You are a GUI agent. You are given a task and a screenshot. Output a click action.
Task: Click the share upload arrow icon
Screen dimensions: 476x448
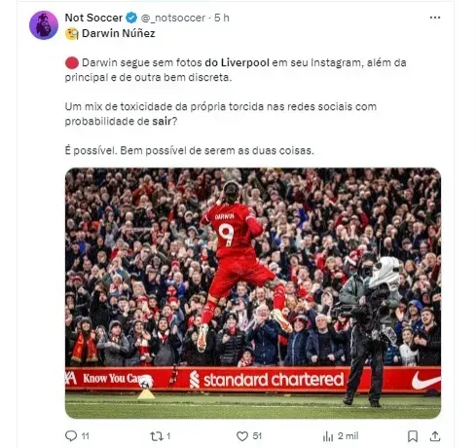click(435, 436)
